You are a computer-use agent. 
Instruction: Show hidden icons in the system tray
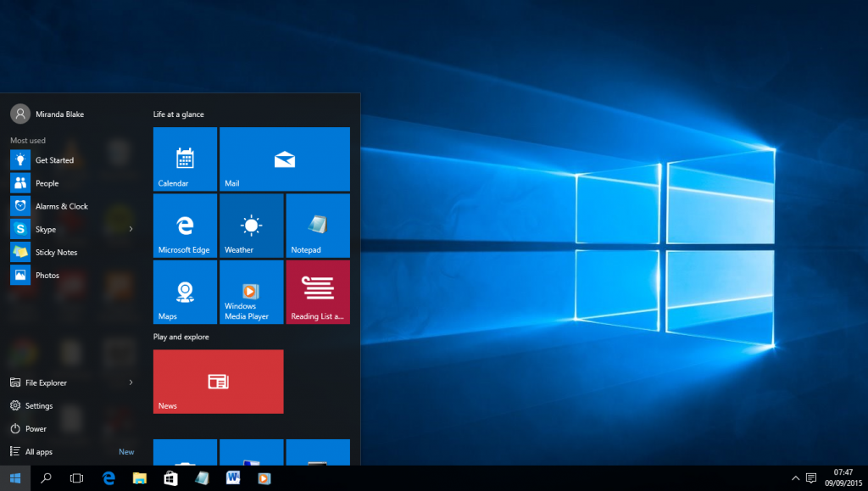795,477
